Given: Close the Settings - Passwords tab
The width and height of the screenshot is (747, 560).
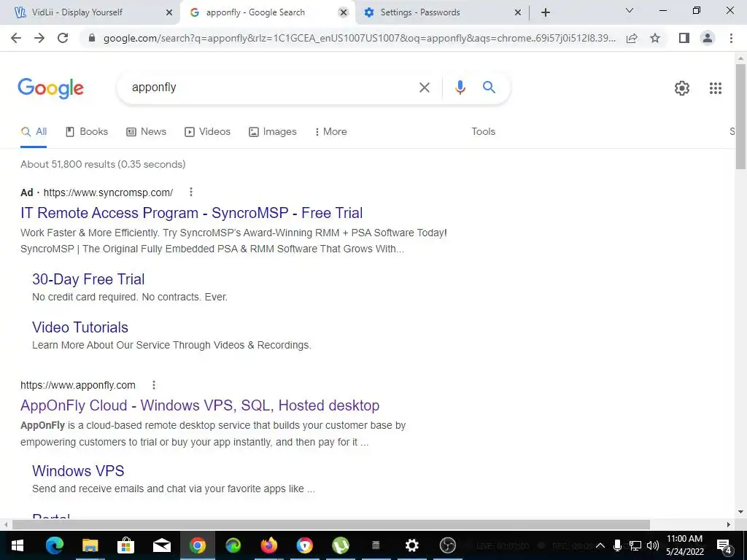Looking at the screenshot, I should click(x=518, y=13).
